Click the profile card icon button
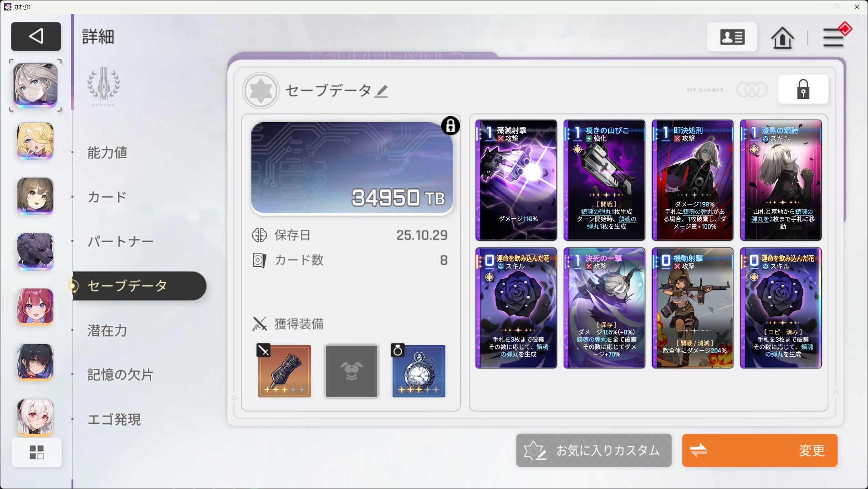The height and width of the screenshot is (489, 868). [x=732, y=37]
